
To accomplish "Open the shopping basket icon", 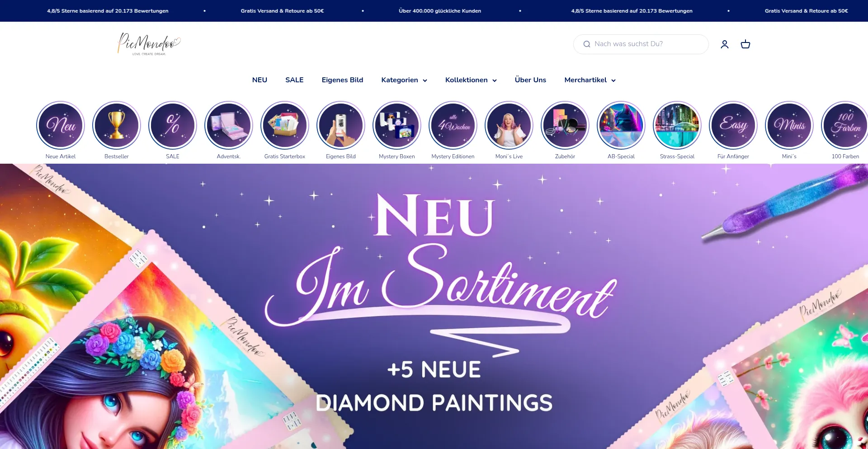I will tap(745, 44).
